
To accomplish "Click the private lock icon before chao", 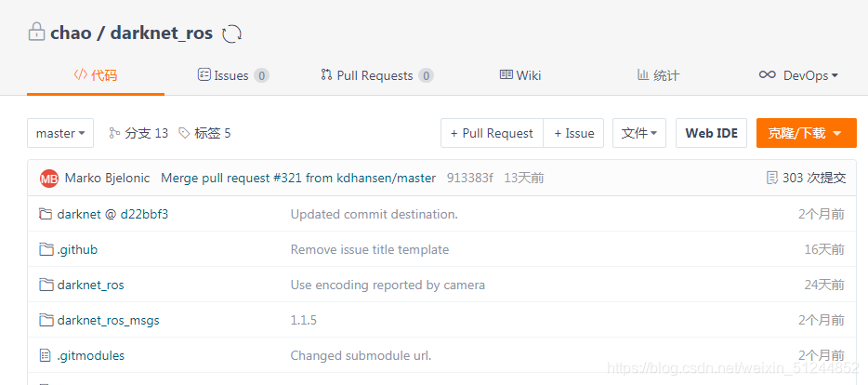I will coord(36,32).
